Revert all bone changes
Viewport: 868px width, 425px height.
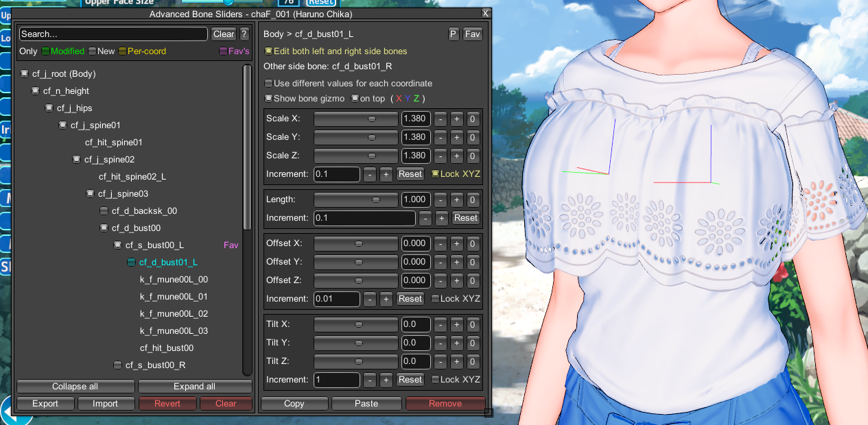(167, 403)
